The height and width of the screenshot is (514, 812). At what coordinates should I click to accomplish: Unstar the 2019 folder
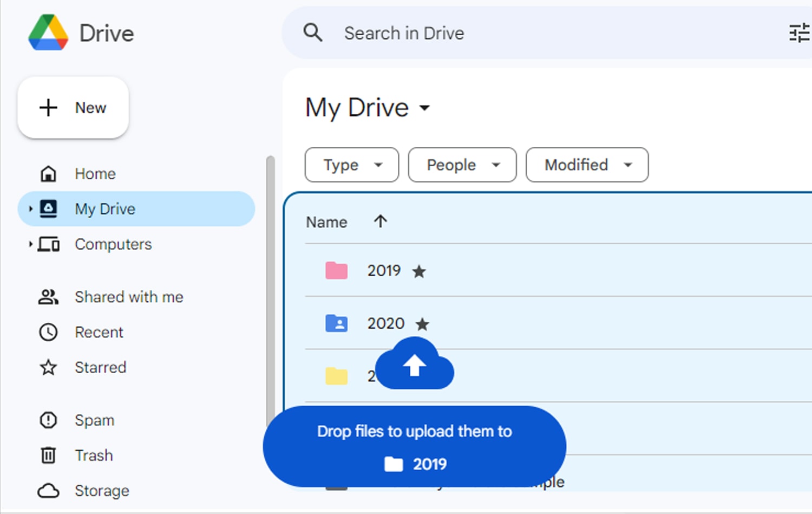point(420,271)
